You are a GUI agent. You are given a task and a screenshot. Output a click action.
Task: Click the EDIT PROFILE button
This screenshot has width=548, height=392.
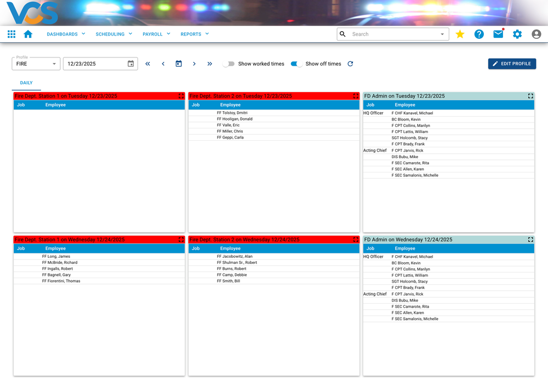(x=512, y=64)
